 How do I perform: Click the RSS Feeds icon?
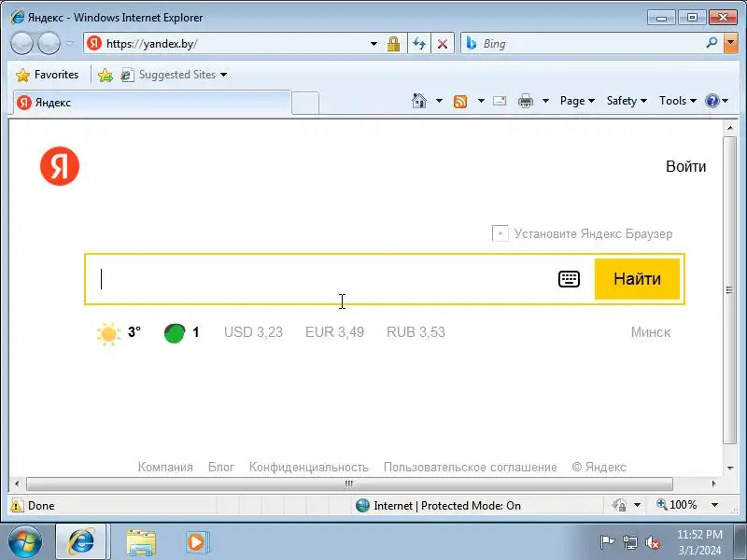click(x=460, y=101)
